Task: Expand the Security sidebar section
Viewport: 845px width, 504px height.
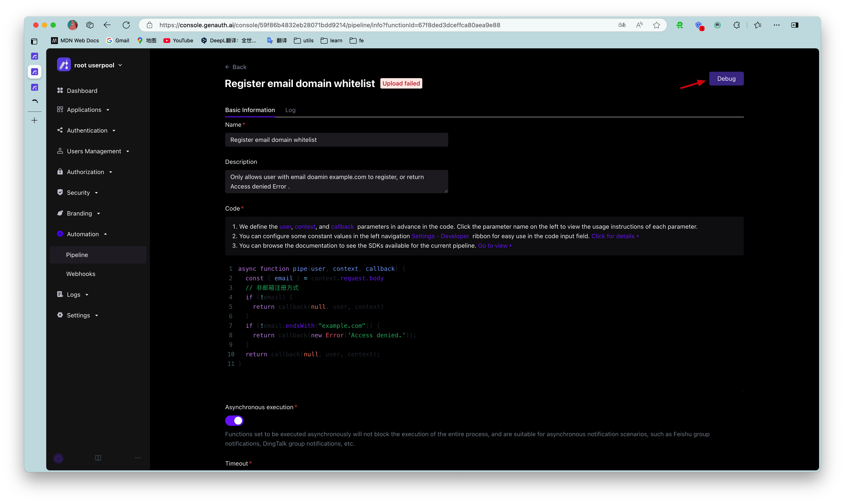Action: (78, 193)
